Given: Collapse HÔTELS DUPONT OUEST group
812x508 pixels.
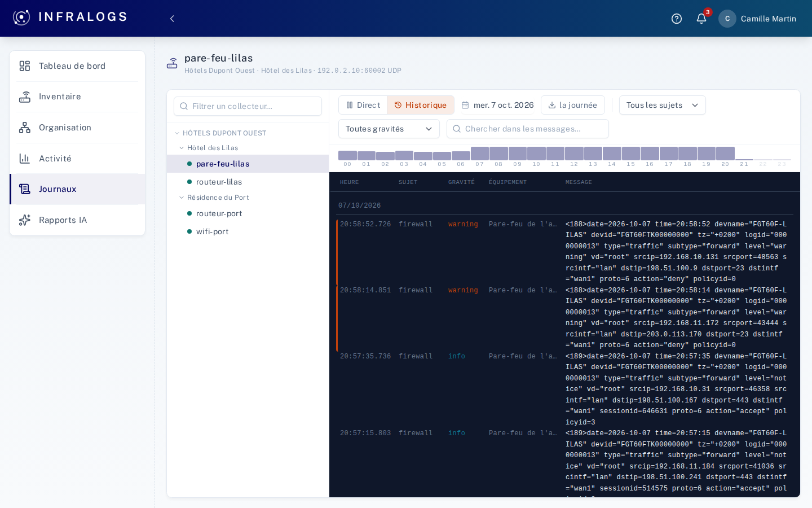Looking at the screenshot, I should pos(177,133).
